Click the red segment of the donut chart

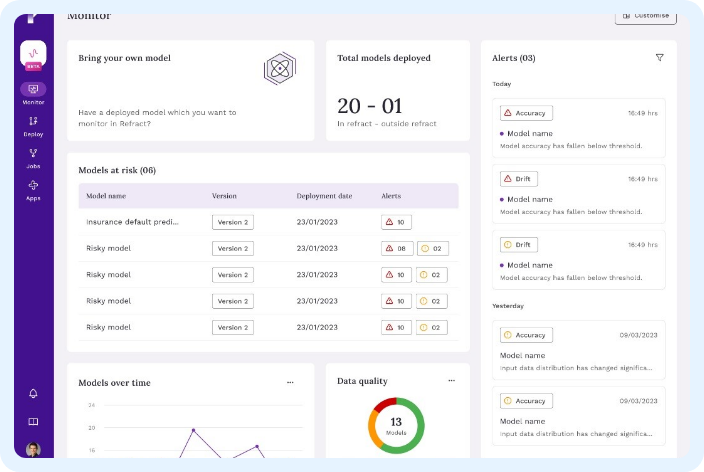pyautogui.click(x=384, y=404)
